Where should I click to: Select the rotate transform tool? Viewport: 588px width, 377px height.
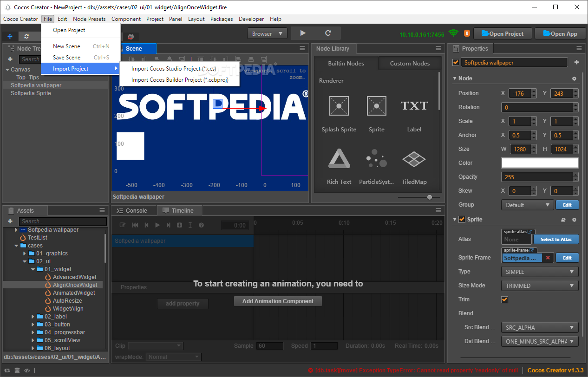coord(26,36)
